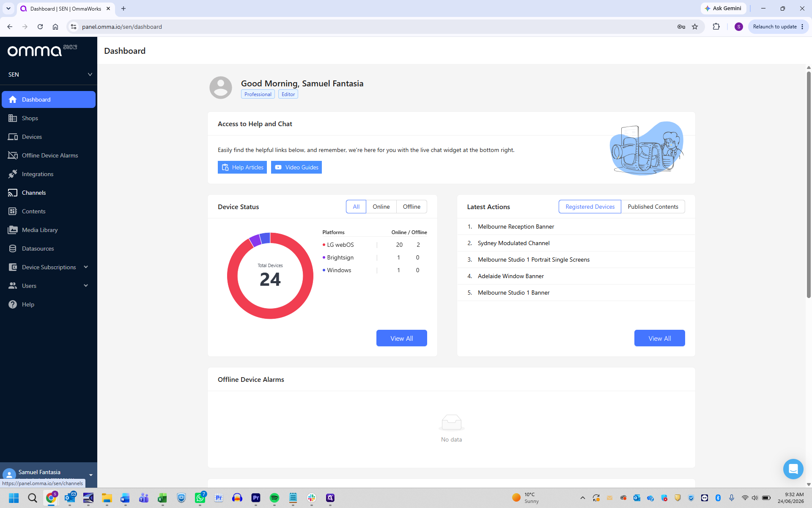This screenshot has height=508, width=812.
Task: Click the red LG webOS donut segment
Action: coord(270,314)
